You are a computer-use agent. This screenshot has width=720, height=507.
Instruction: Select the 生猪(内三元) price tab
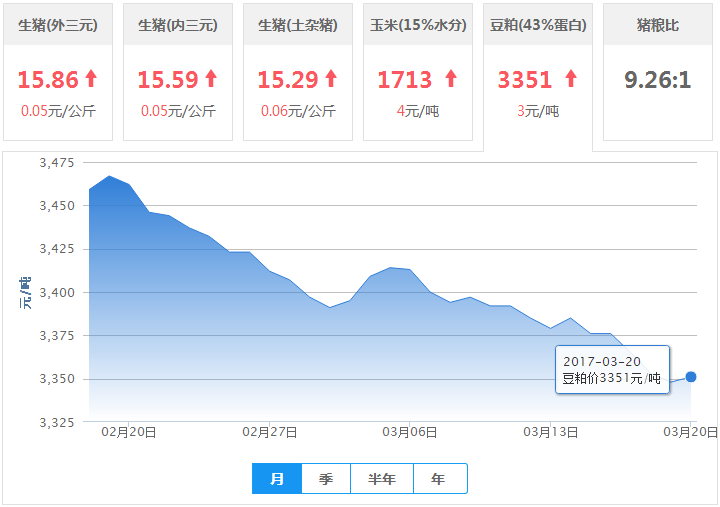178,72
